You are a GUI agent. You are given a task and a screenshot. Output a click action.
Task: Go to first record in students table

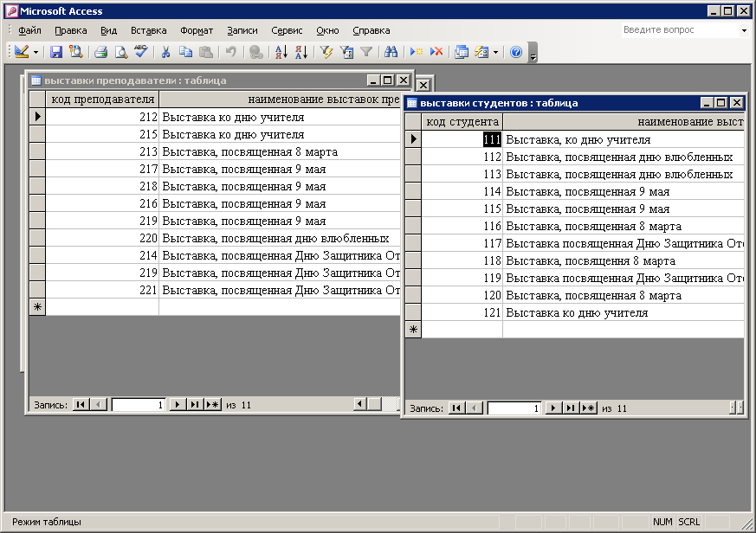click(456, 408)
